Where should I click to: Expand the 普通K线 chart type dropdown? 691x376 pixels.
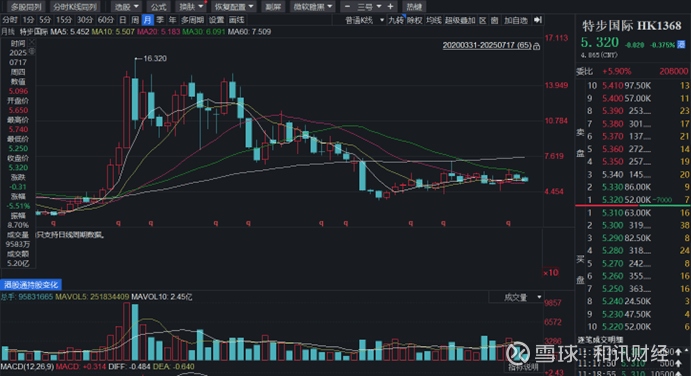coord(364,20)
